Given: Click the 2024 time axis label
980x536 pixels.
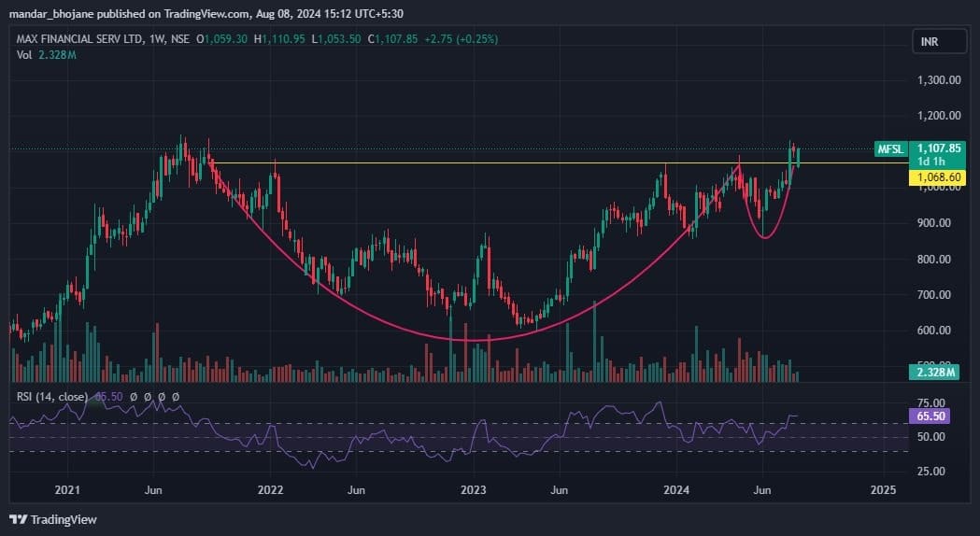Looking at the screenshot, I should (676, 489).
